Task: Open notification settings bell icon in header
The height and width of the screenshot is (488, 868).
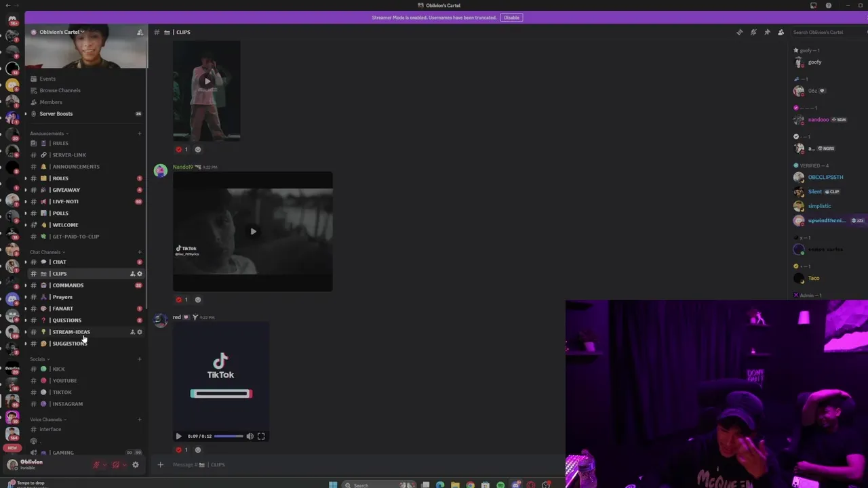Action: point(753,32)
